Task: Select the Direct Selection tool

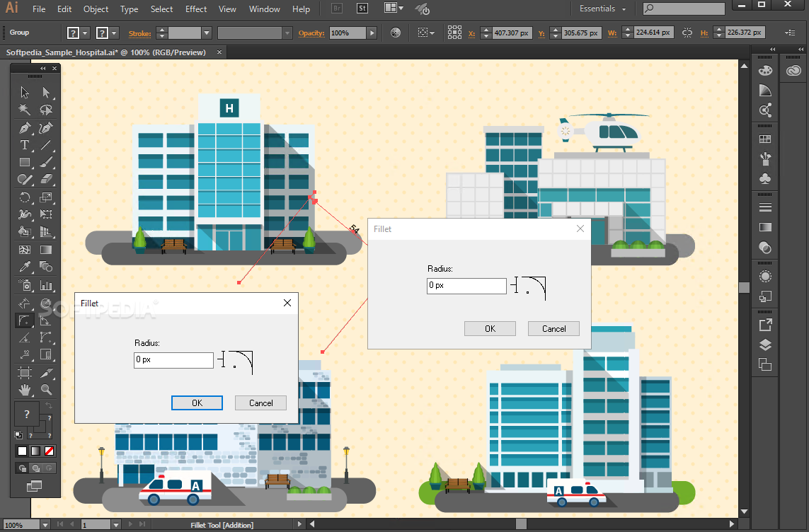Action: (46, 92)
